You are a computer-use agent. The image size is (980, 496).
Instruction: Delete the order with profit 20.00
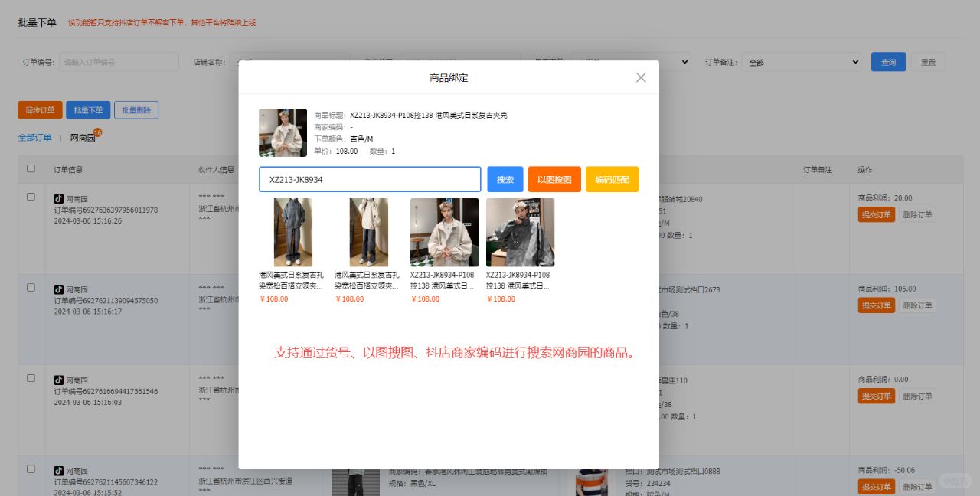(917, 215)
